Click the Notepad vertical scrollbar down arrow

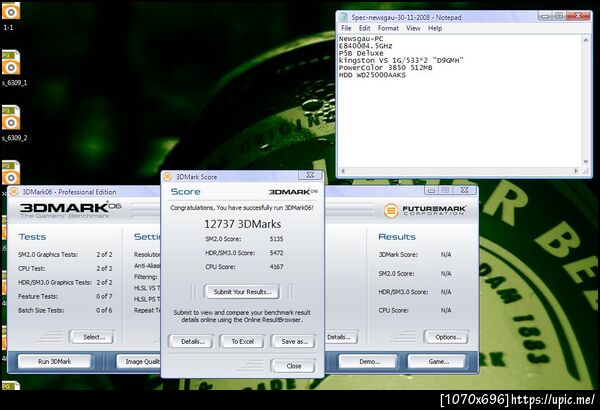click(585, 162)
